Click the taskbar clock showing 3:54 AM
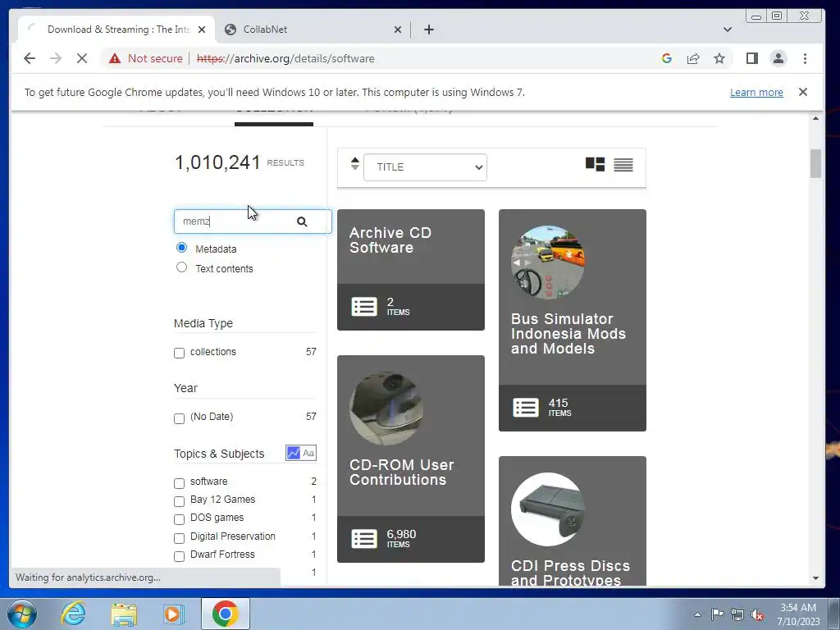This screenshot has width=840, height=630. click(798, 614)
